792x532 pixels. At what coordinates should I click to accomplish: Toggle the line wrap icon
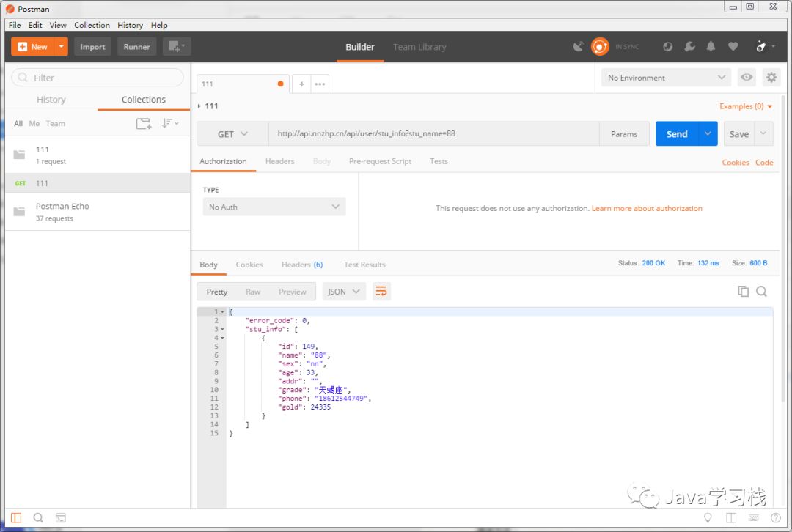(x=381, y=291)
